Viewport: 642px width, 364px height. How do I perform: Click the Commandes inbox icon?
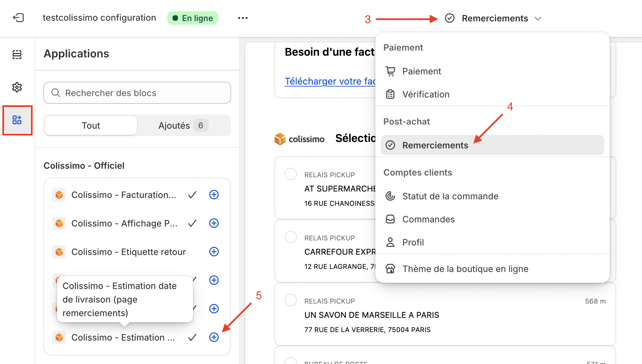[x=390, y=219]
